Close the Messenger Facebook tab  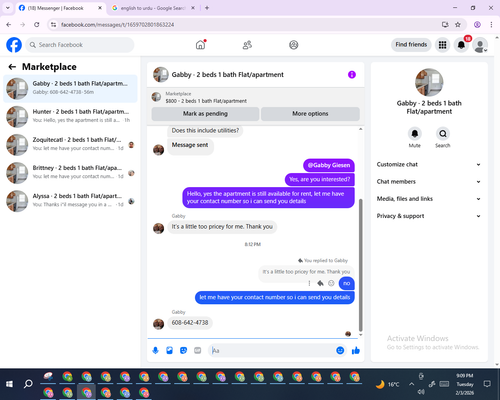pyautogui.click(x=100, y=8)
